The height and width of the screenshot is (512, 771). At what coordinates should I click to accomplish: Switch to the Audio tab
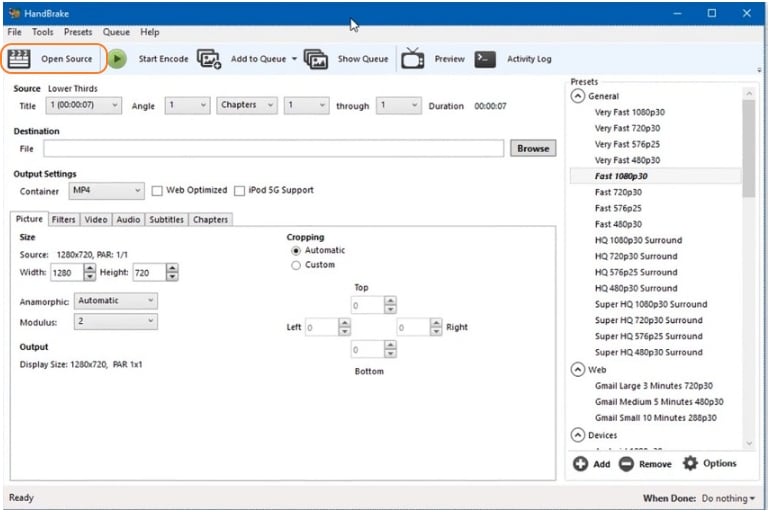128,220
